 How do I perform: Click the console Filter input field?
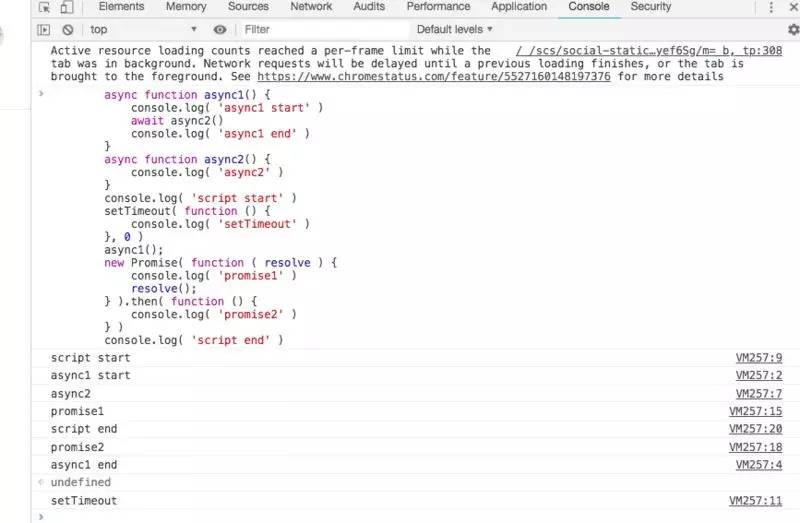tap(320, 30)
